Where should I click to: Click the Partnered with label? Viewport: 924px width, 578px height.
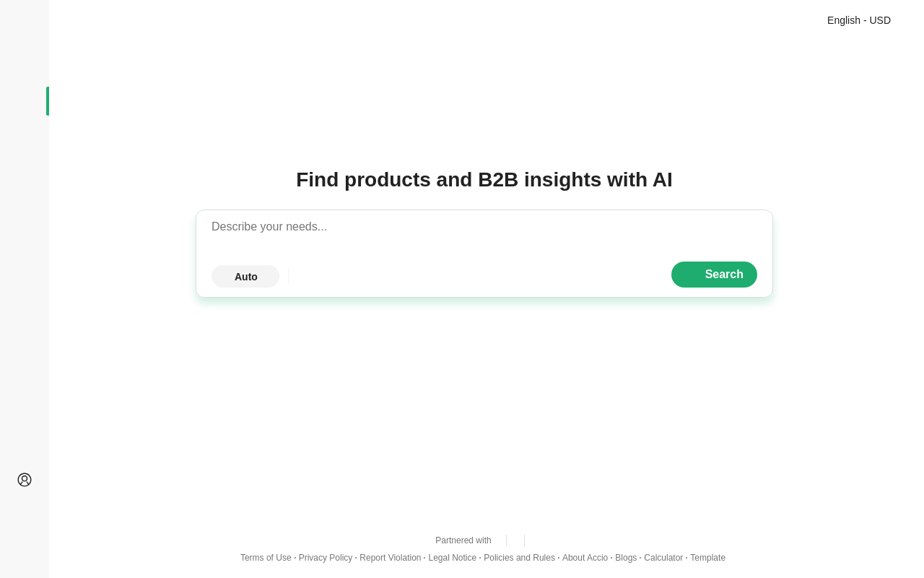pyautogui.click(x=463, y=540)
